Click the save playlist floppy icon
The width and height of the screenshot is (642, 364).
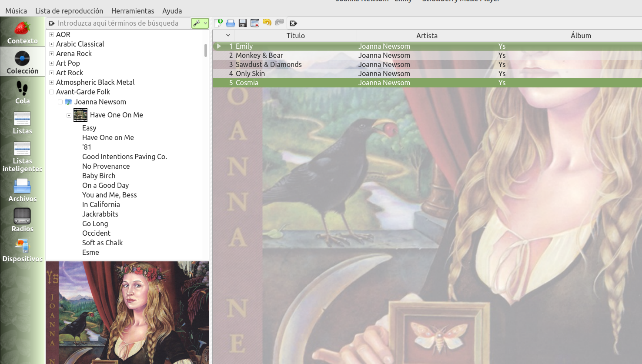pyautogui.click(x=243, y=23)
